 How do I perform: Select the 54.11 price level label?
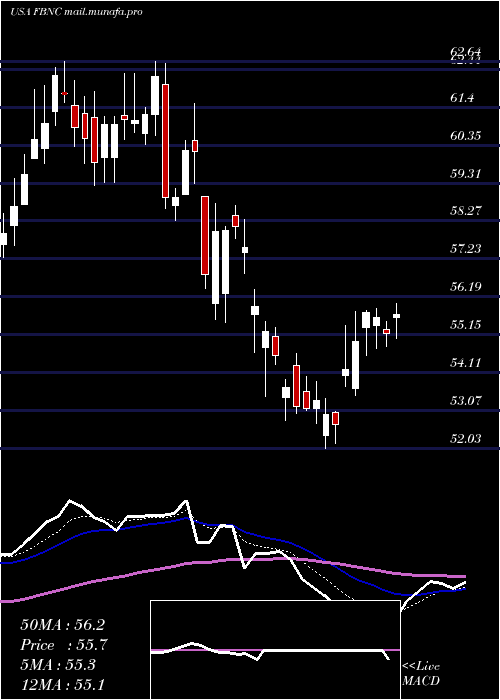point(466,362)
